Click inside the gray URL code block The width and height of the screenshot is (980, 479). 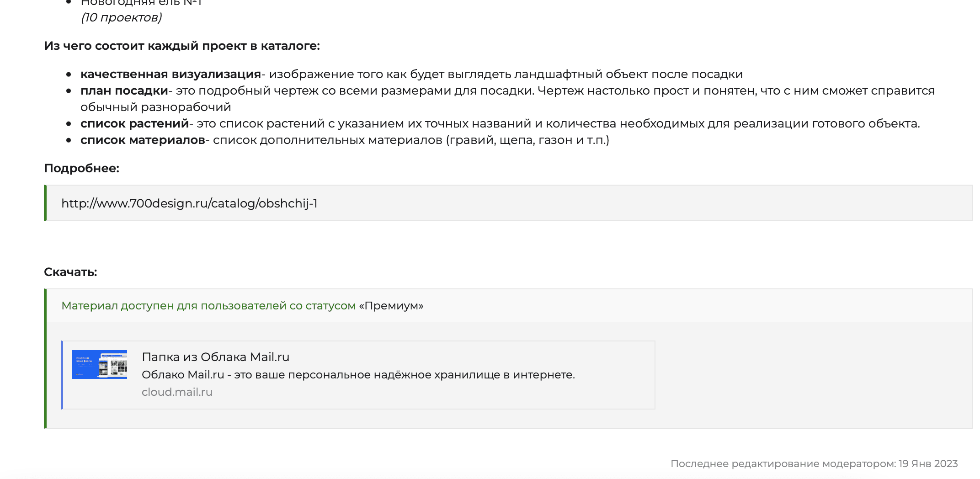coord(640,203)
